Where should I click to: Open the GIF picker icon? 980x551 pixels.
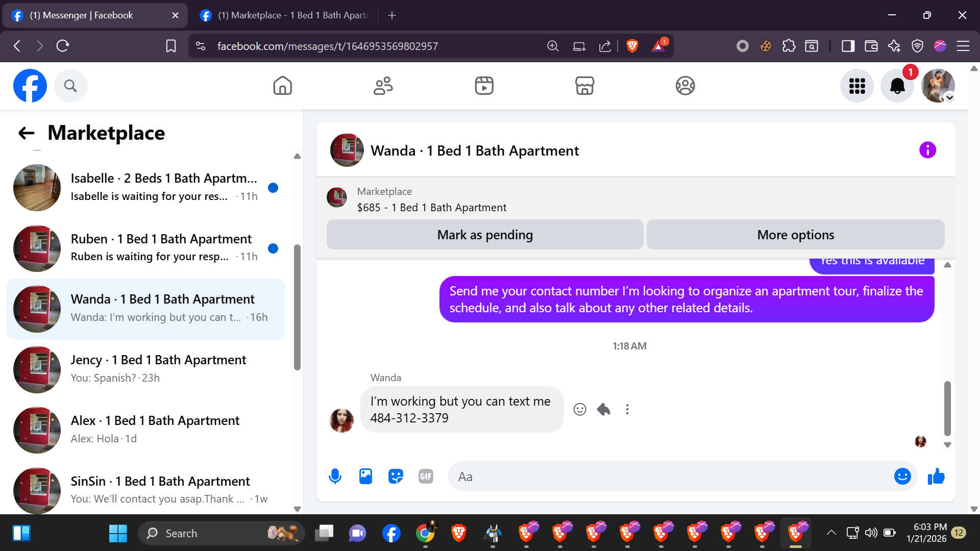[x=426, y=477]
